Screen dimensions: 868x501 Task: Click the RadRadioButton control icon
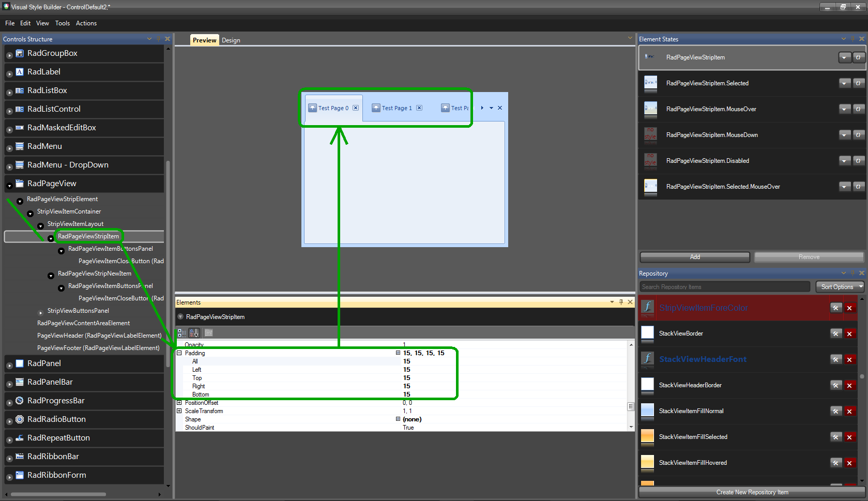coord(20,419)
